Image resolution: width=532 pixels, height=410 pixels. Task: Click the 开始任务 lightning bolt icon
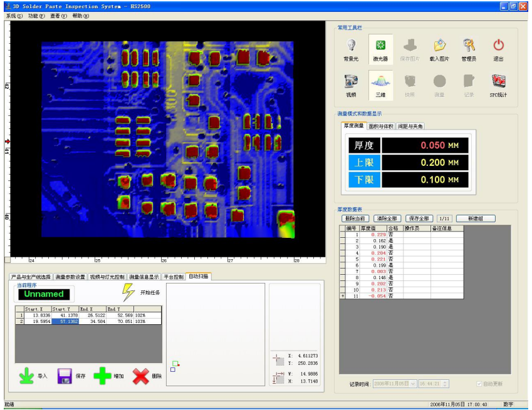tap(128, 292)
